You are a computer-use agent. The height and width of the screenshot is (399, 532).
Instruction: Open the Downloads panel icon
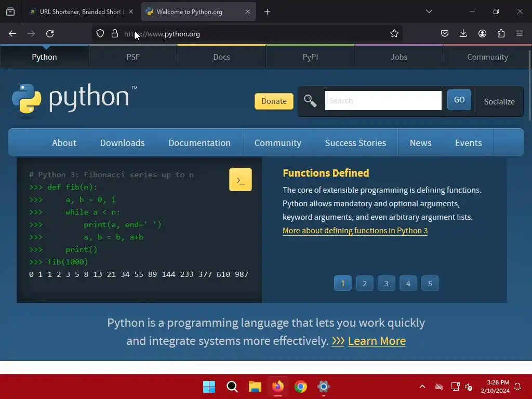click(x=463, y=33)
